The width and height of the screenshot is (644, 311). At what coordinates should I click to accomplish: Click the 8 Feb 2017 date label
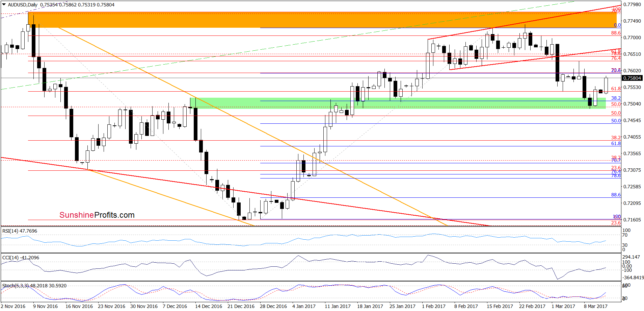(x=466, y=306)
